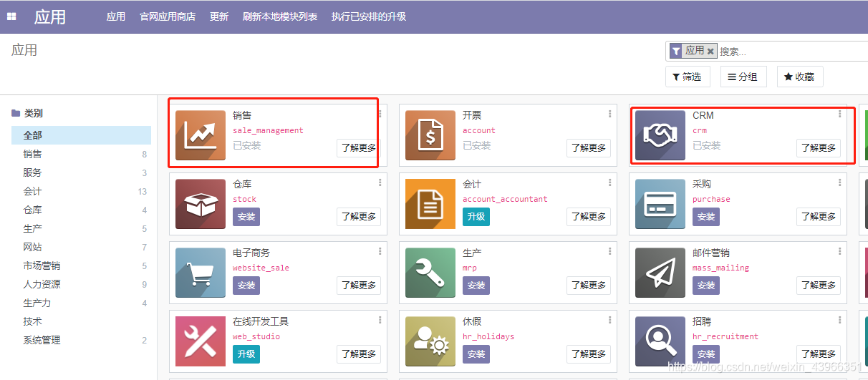Click 刷新本地模块列表 in top menu
868x380 pixels.
(x=280, y=16)
